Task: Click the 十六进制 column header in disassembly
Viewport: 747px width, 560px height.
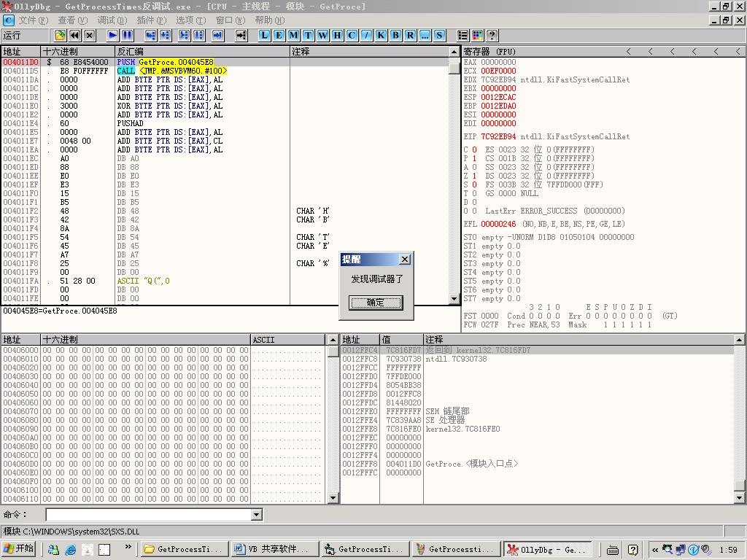Action: [77, 52]
